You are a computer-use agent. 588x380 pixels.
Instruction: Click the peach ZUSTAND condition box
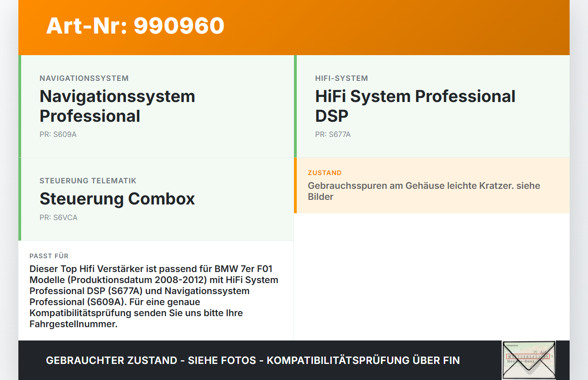[x=432, y=186]
